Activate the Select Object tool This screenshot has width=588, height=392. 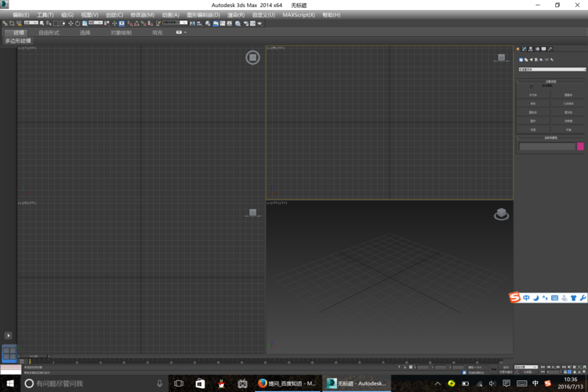coord(42,24)
